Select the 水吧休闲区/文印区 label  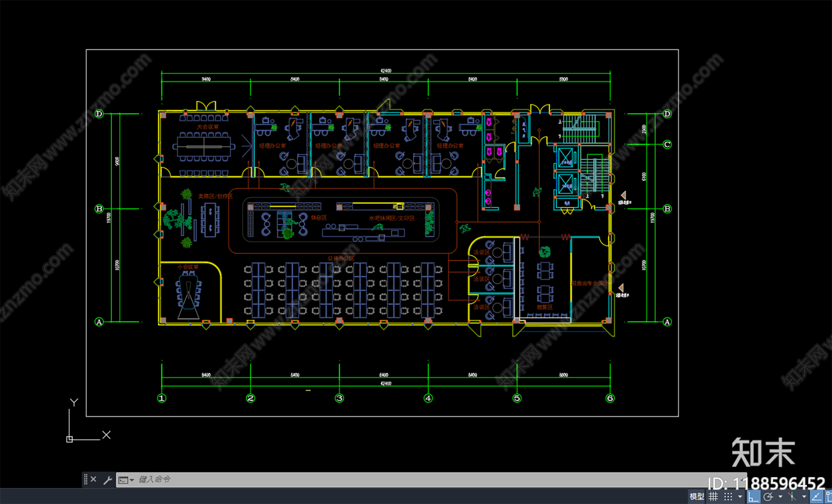(392, 218)
